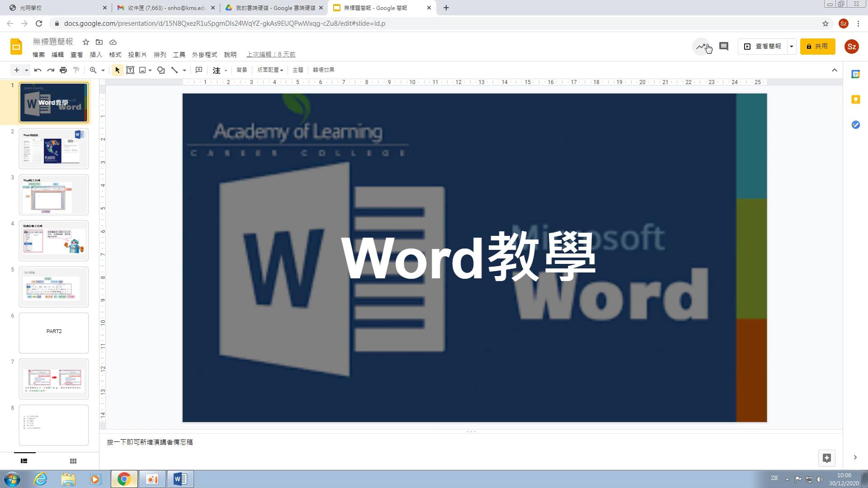Open the Sz account avatar
Image resolution: width=868 pixels, height=488 pixels.
pos(852,47)
